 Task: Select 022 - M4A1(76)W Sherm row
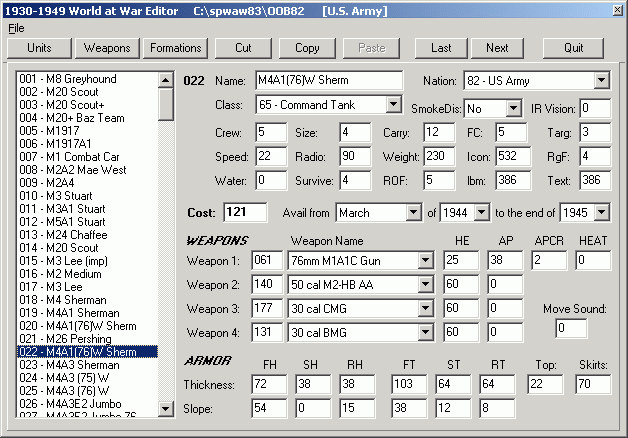click(87, 352)
